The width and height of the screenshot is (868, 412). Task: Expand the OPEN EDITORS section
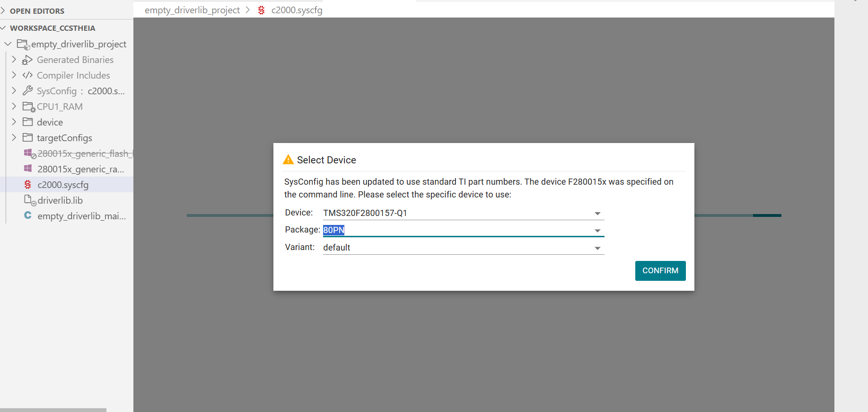tap(3, 10)
